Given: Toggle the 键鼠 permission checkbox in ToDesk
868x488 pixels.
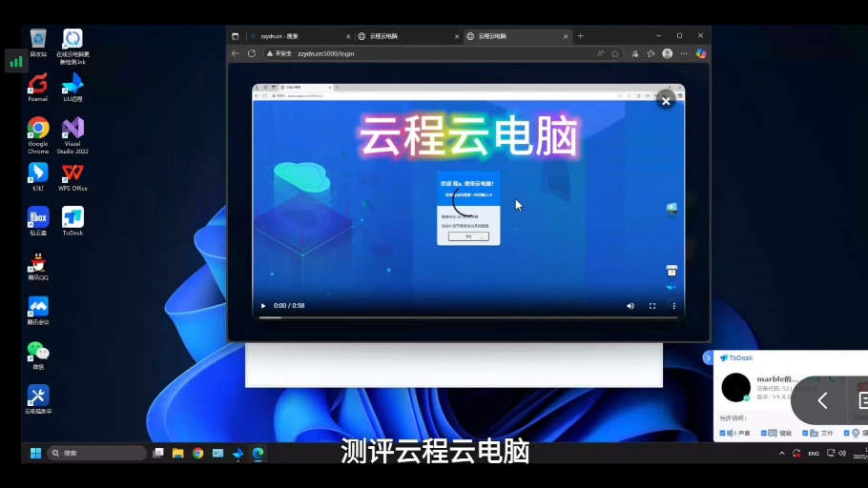Looking at the screenshot, I should point(763,434).
